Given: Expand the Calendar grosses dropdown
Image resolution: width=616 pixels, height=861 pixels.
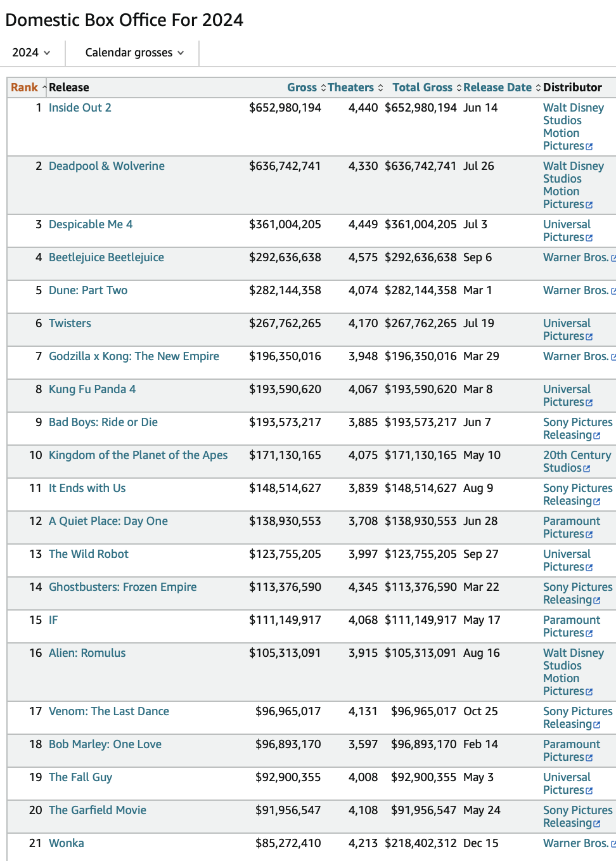Looking at the screenshot, I should (x=134, y=53).
